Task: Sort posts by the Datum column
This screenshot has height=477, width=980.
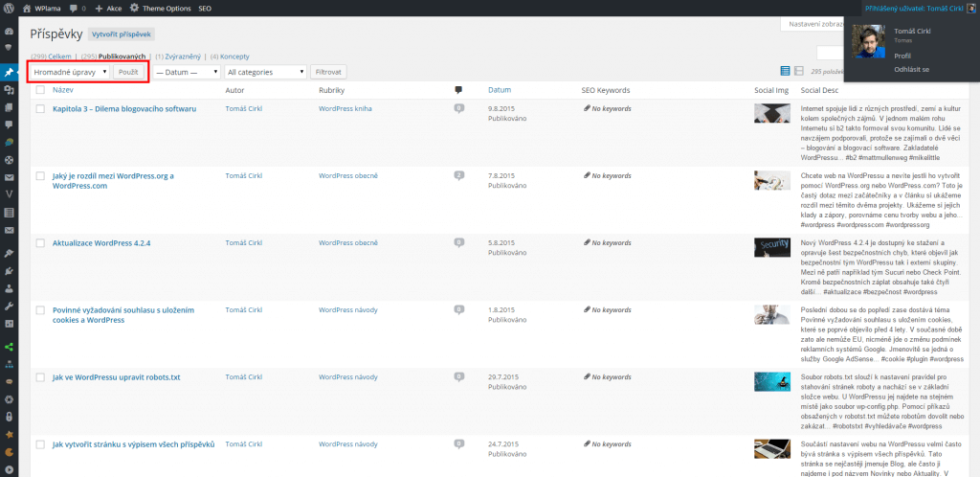Action: [x=500, y=90]
